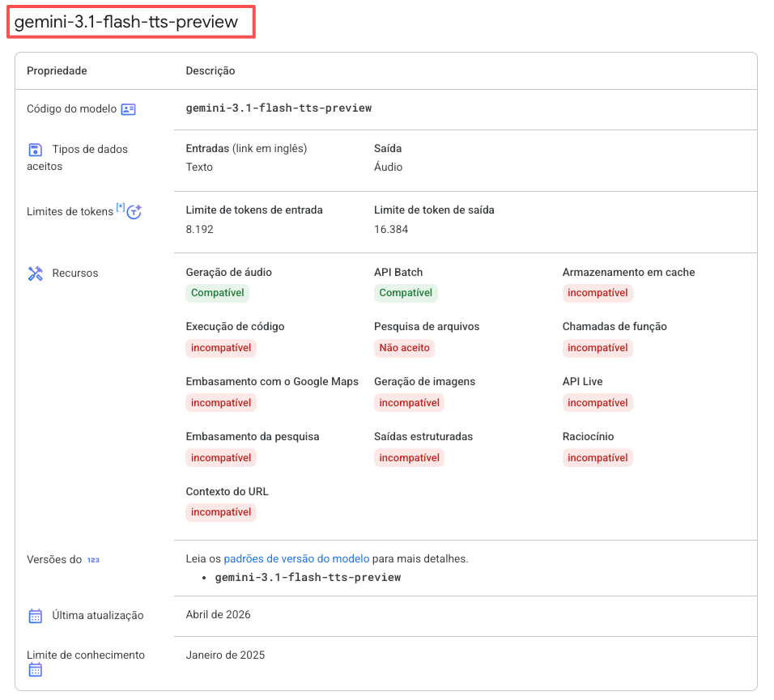Click the Execução de código feature label
774x700 pixels.
(x=235, y=327)
